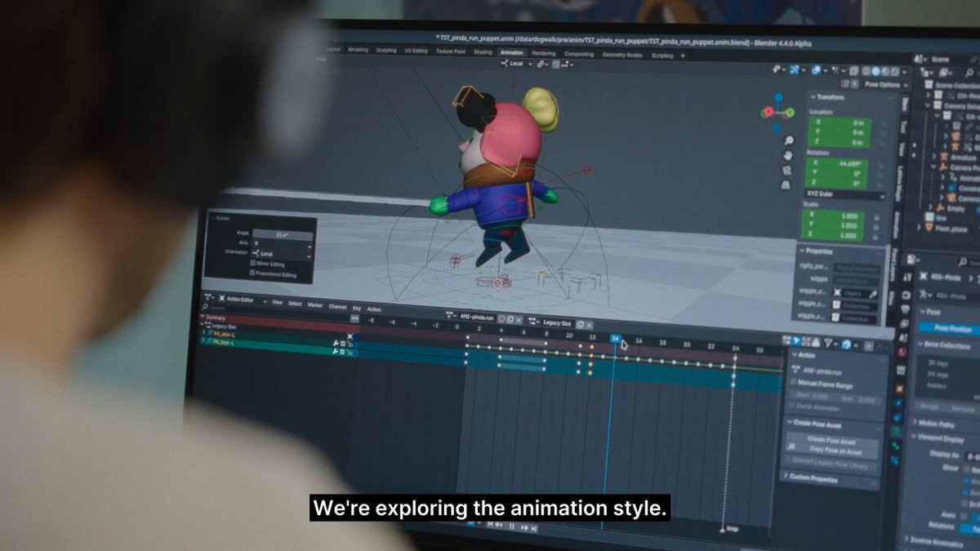Viewport: 980px width, 551px height.
Task: Open the Channel menu in Action Editor
Action: pos(337,307)
